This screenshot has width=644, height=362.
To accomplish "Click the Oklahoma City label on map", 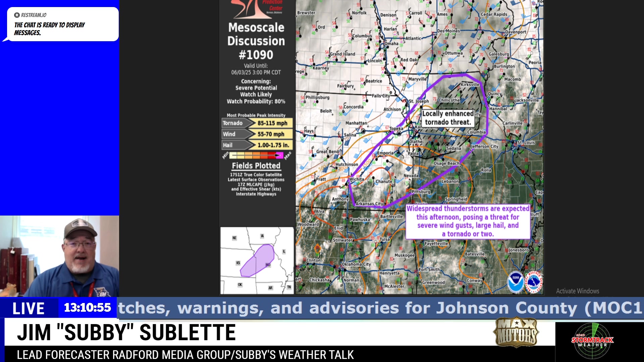I will [356, 264].
